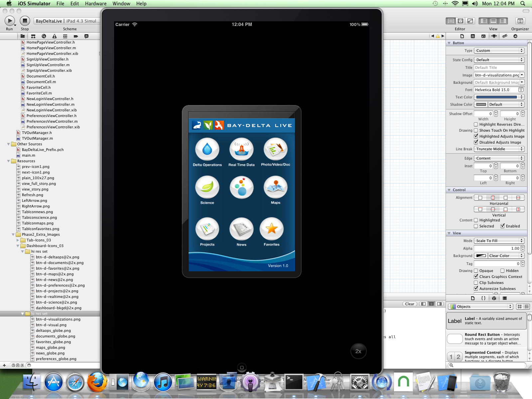Open the view Mode dropdown
Image resolution: width=532 pixels, height=399 pixels.
tap(499, 241)
